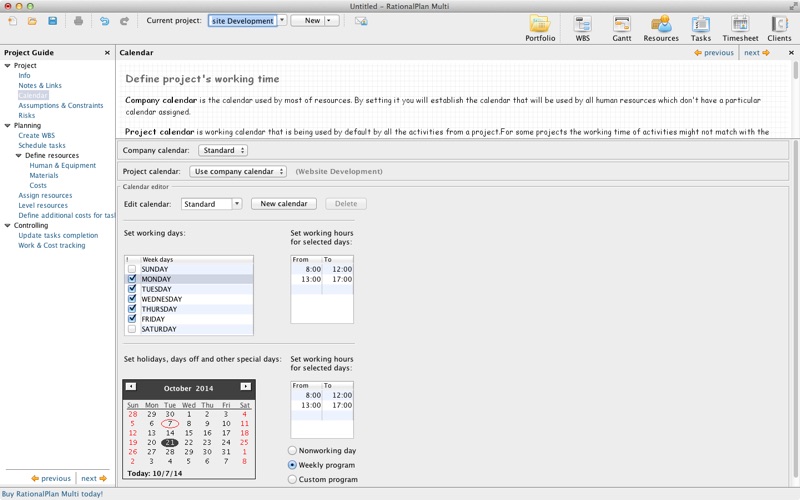
Task: Open Level resources step
Action: click(x=43, y=205)
